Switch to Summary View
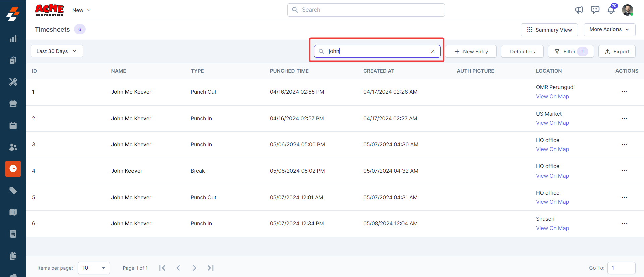Viewport: 644px width, 277px height. point(549,30)
